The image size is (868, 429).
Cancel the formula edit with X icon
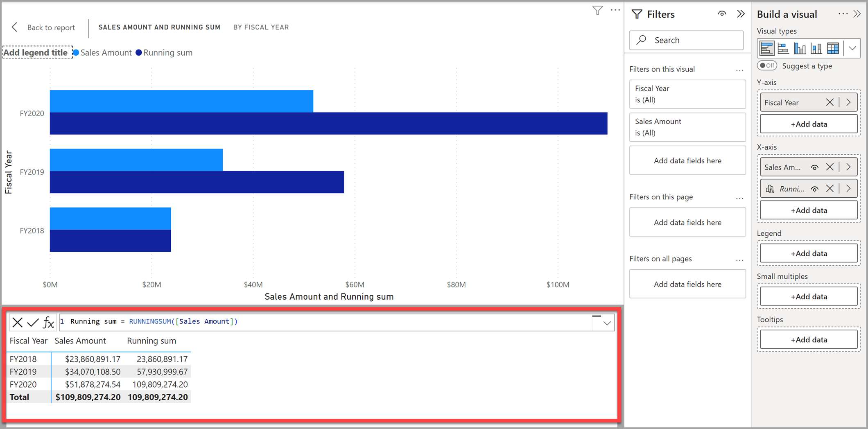17,323
